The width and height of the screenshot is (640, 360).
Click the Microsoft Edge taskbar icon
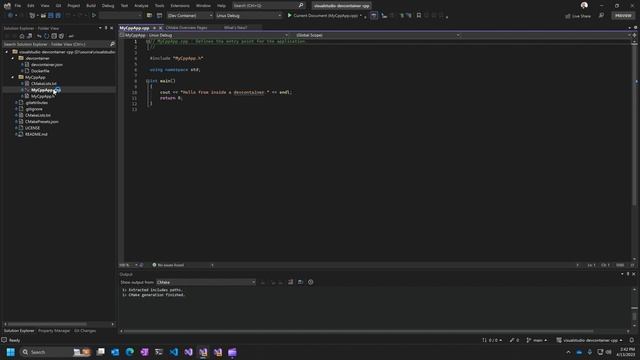[x=130, y=352]
